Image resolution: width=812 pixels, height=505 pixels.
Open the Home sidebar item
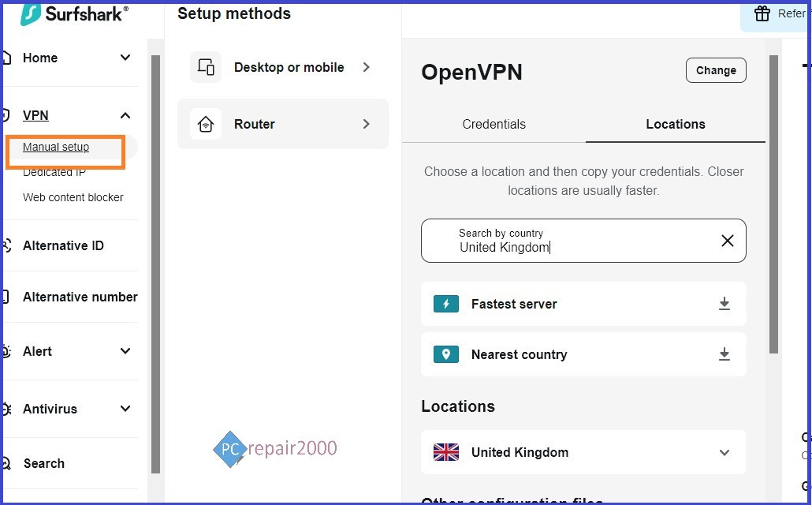click(40, 58)
